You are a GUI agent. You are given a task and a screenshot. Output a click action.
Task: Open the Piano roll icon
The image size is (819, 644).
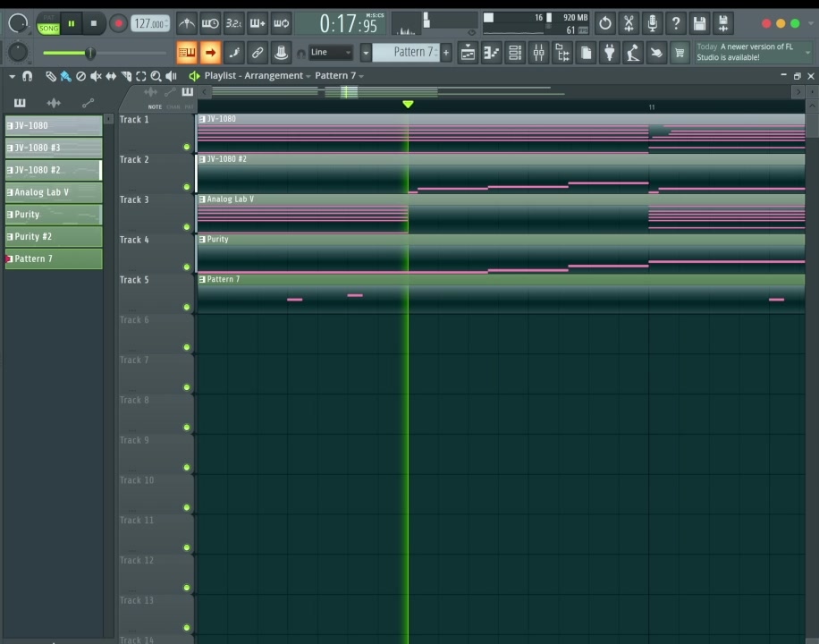[x=492, y=52]
